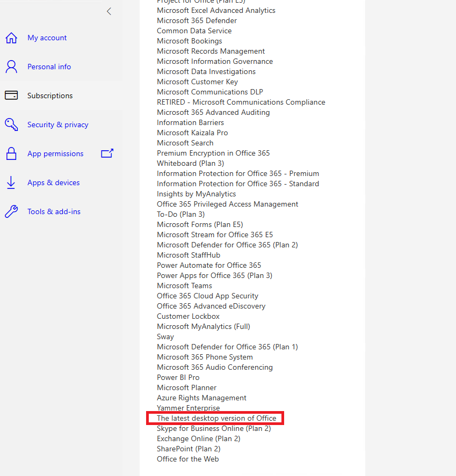Click the download arrow Apps & devices icon
Image resolution: width=456 pixels, height=476 pixels.
[11, 182]
